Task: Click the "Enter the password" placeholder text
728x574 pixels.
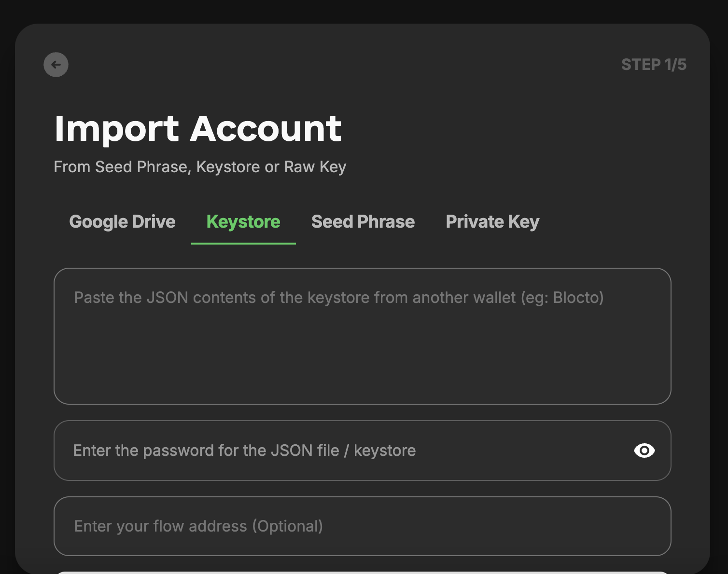Action: tap(244, 451)
